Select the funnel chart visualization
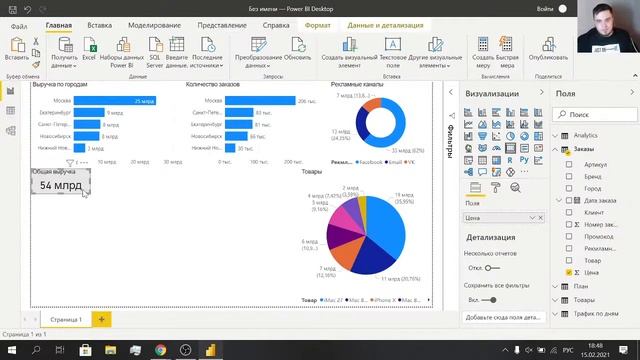Screen dimensions: 640x360 [x=482, y=136]
